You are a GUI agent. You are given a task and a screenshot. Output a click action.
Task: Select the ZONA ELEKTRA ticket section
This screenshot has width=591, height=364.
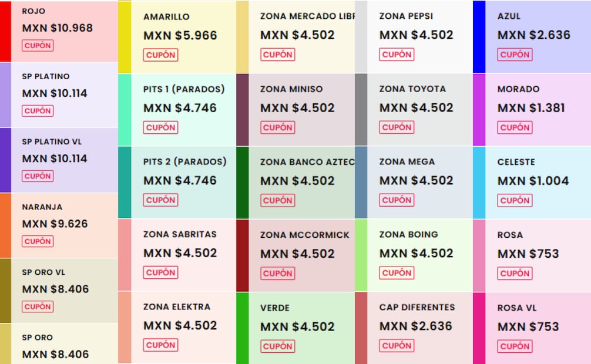coord(176,326)
